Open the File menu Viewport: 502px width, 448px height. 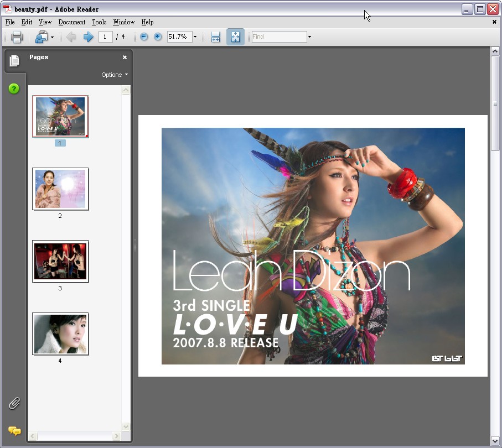pyautogui.click(x=10, y=22)
